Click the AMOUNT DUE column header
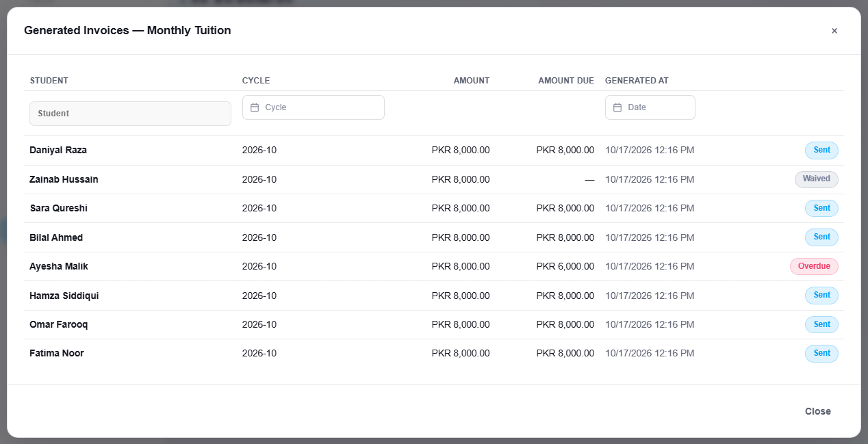The height and width of the screenshot is (444, 868). (x=566, y=81)
